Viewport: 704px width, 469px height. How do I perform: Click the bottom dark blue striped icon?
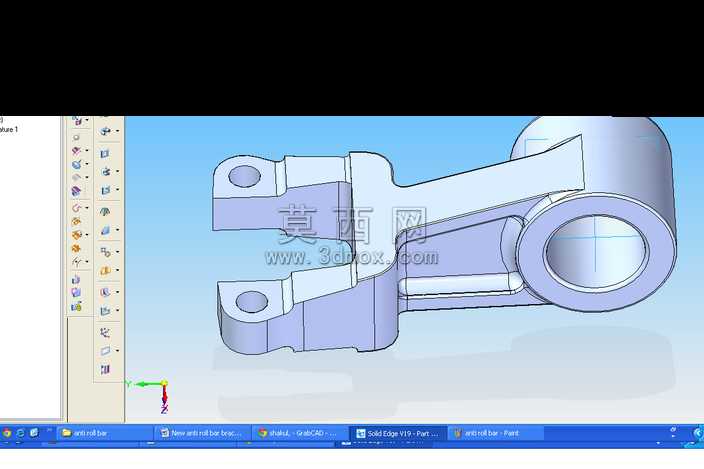105,369
